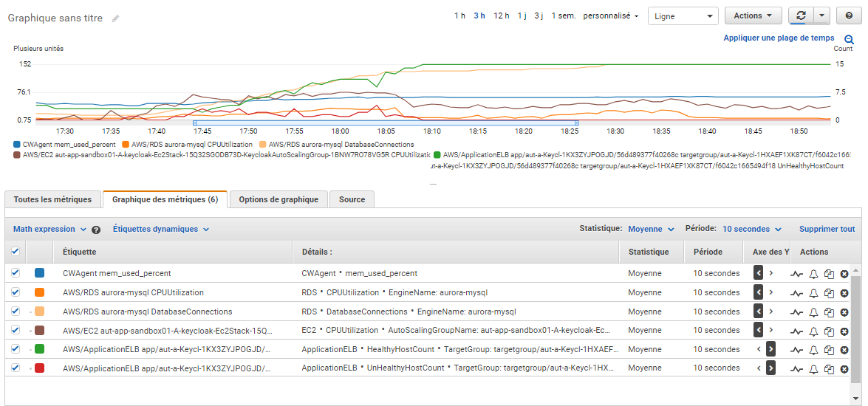
Task: Move HealthyHostCount to left Y axis
Action: (x=759, y=350)
